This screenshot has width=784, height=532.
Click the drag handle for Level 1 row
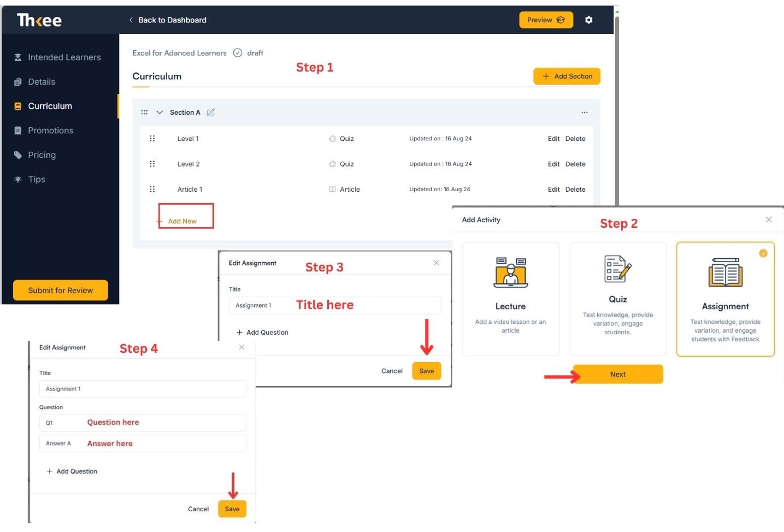152,139
